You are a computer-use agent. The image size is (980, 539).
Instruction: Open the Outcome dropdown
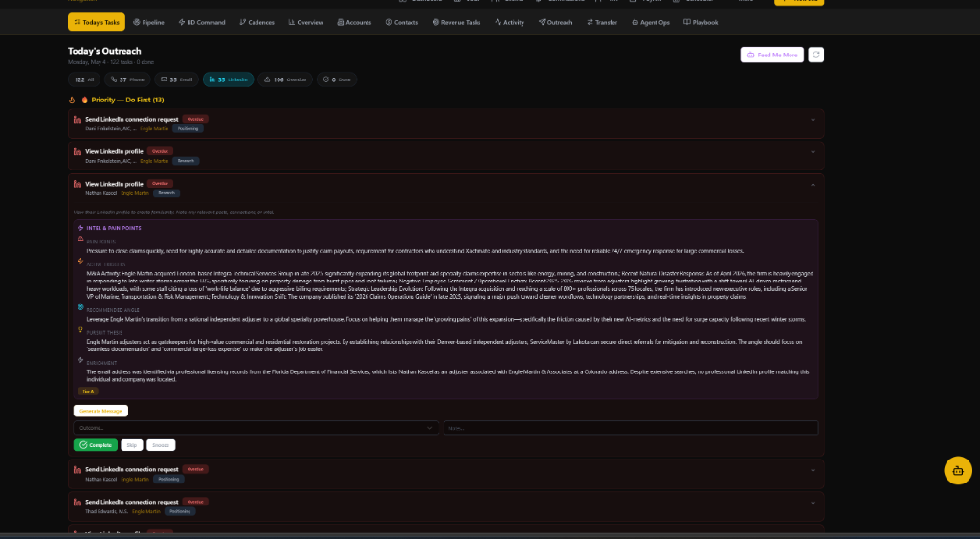(256, 428)
